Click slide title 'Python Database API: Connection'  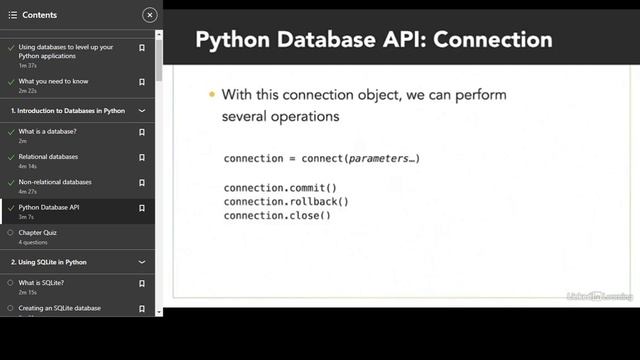(x=374, y=40)
